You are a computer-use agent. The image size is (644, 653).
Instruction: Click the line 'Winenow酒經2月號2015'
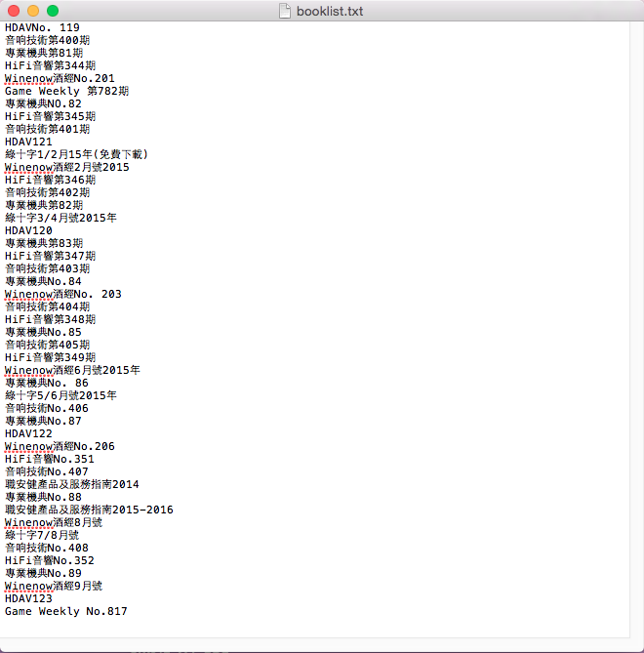(x=67, y=168)
